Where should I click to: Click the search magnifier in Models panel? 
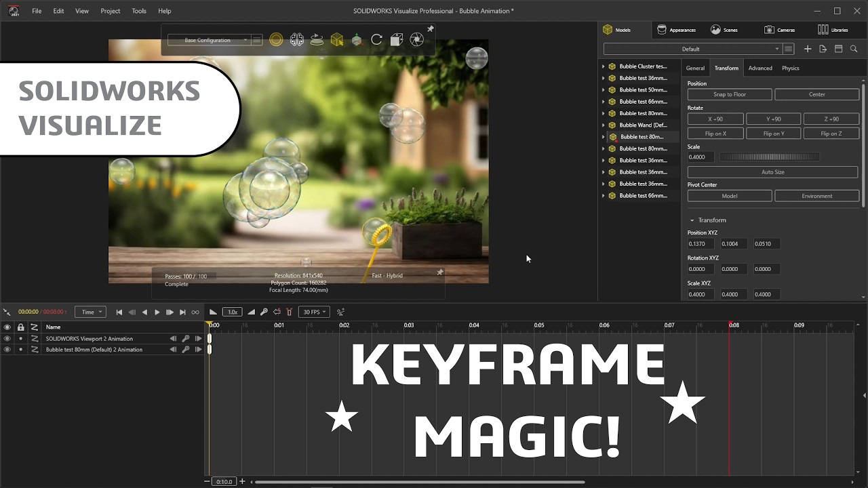854,49
